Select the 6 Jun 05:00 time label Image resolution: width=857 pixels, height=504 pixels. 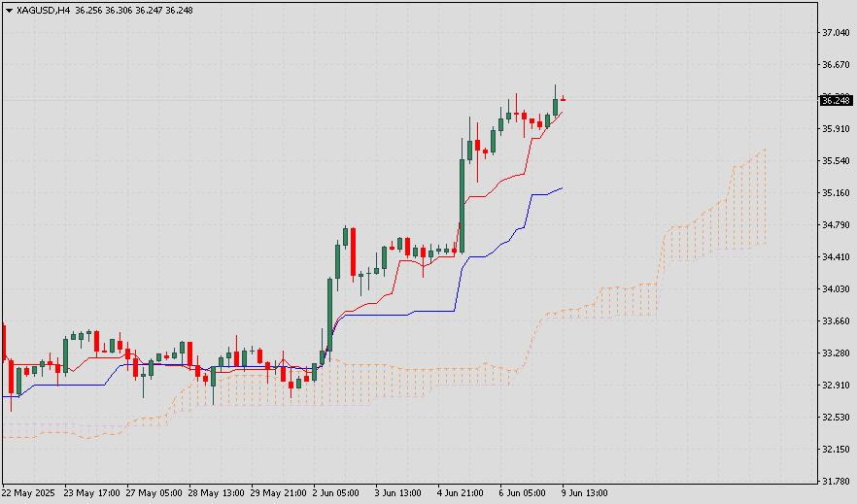click(523, 493)
